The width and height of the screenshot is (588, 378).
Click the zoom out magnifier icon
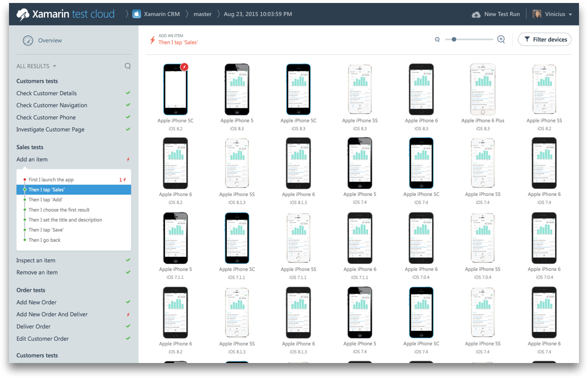(x=437, y=39)
